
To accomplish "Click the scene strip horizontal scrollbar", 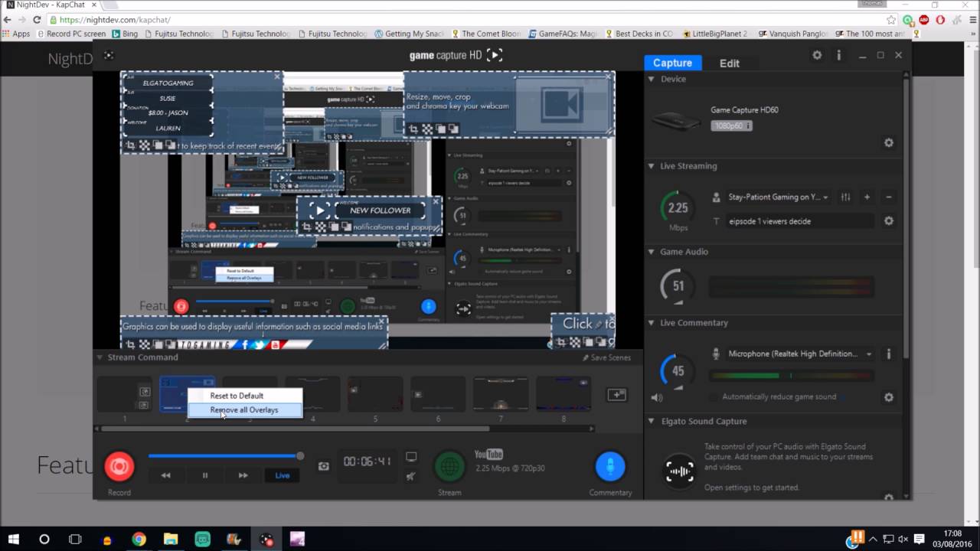I will (x=295, y=429).
